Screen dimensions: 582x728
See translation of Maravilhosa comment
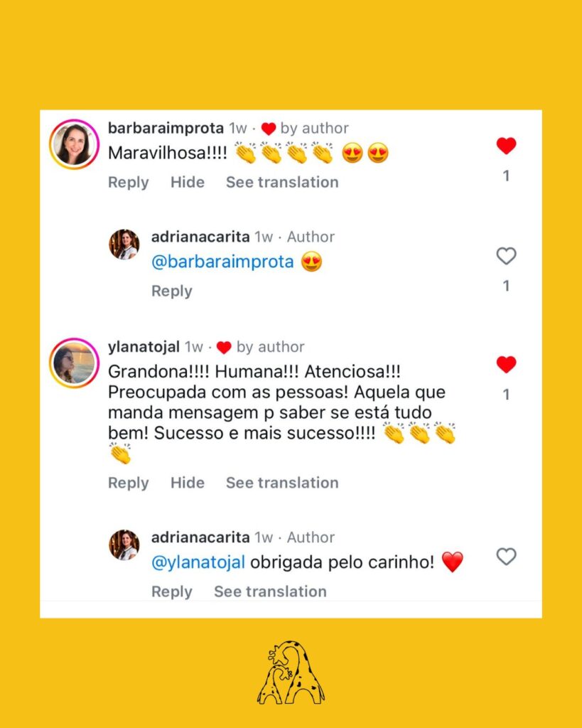click(x=282, y=182)
